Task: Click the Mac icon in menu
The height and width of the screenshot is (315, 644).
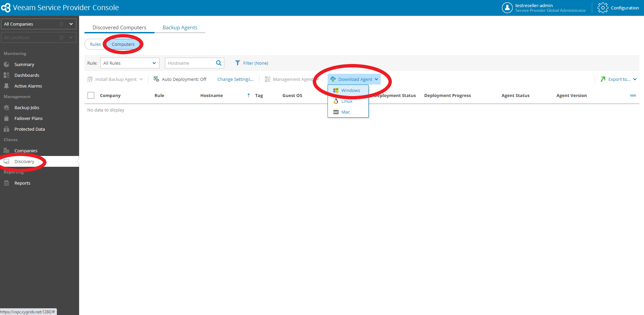Action: (x=336, y=112)
